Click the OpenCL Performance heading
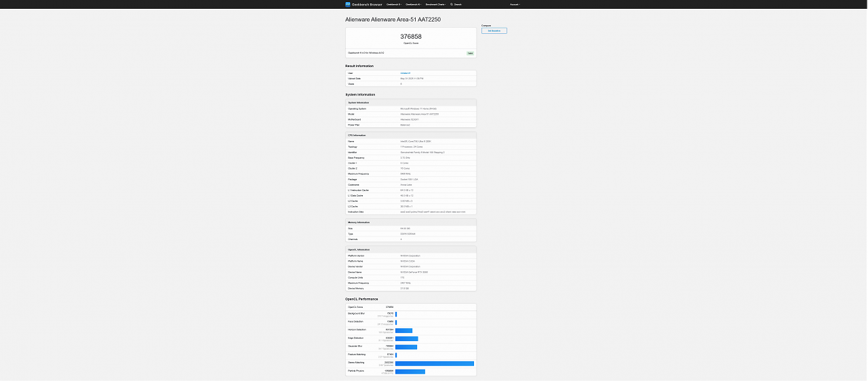 (x=361, y=299)
